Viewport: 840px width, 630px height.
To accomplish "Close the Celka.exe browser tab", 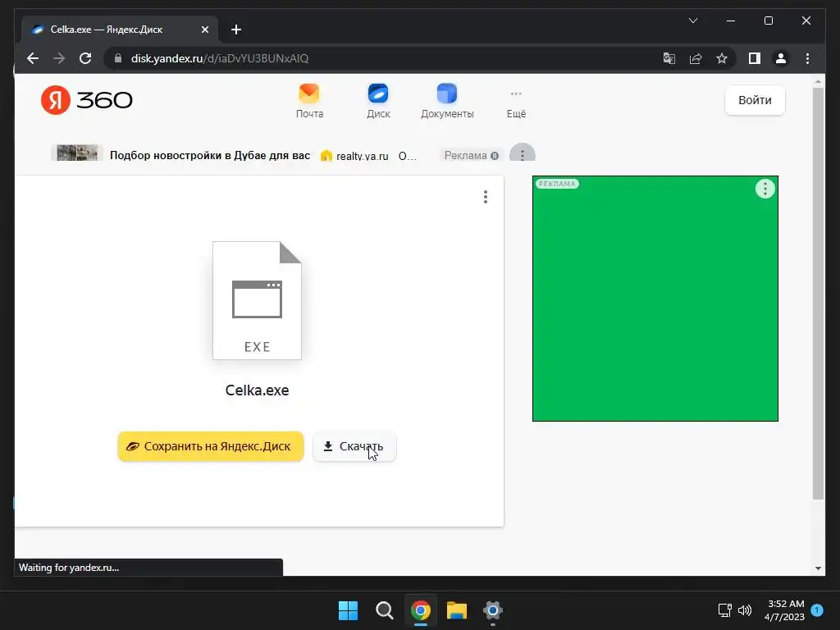I will [204, 30].
